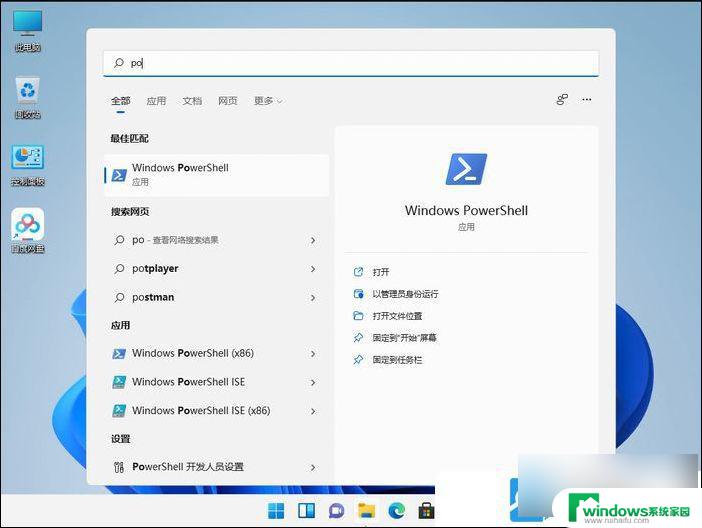This screenshot has height=528, width=702.
Task: Click the account share icon near top right
Action: click(x=562, y=99)
